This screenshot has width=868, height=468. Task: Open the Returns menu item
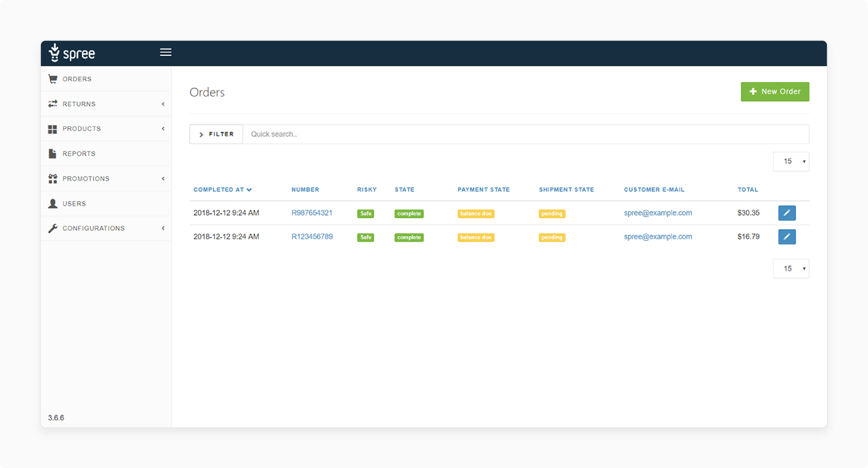coord(106,104)
